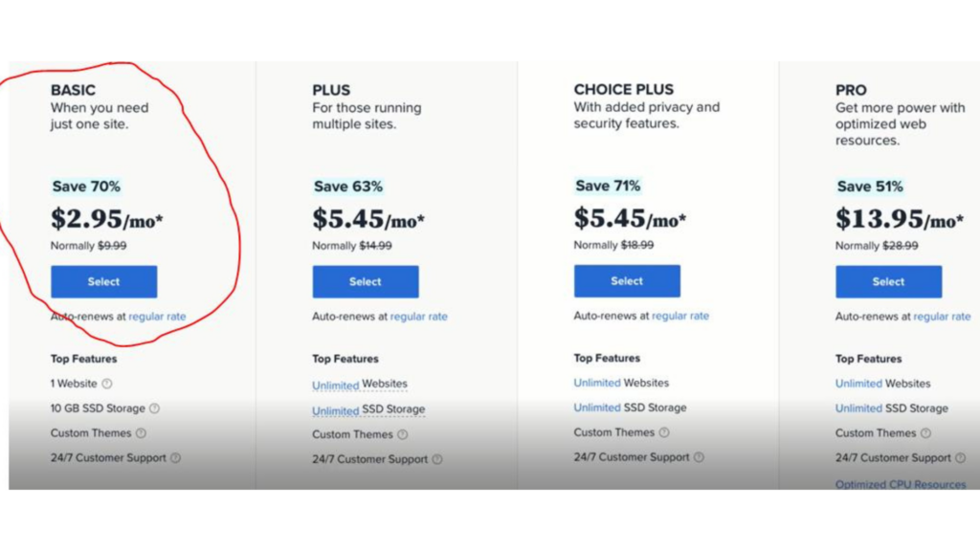Click Choice Plus regular rate link
The height and width of the screenshot is (551, 980).
pos(680,316)
